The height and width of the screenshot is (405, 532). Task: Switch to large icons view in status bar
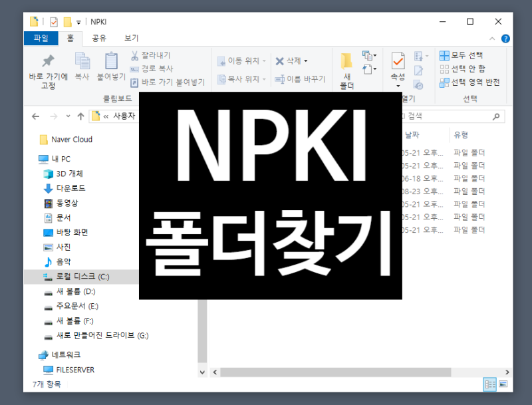point(503,384)
